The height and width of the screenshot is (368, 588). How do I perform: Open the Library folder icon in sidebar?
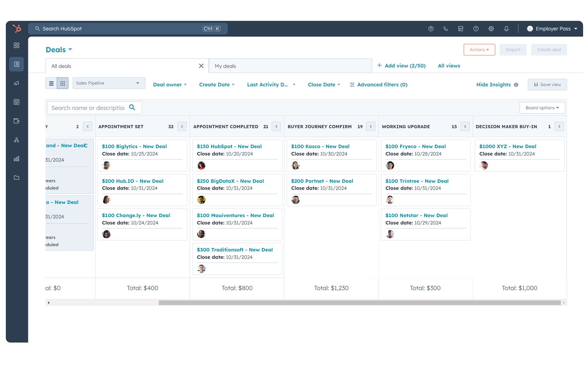pyautogui.click(x=17, y=178)
